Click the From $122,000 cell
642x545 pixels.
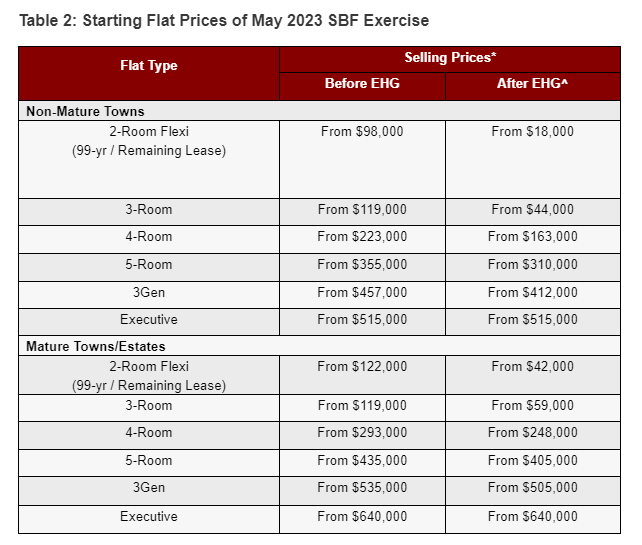[362, 375]
